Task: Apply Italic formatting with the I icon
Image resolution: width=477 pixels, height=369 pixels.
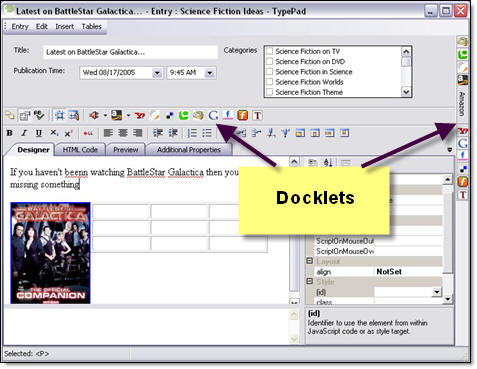Action: [24, 133]
